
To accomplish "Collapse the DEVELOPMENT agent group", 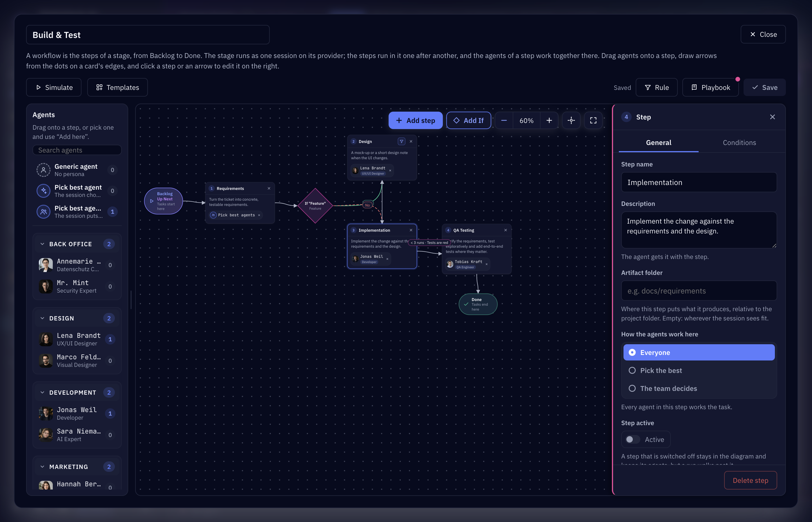I will 42,393.
